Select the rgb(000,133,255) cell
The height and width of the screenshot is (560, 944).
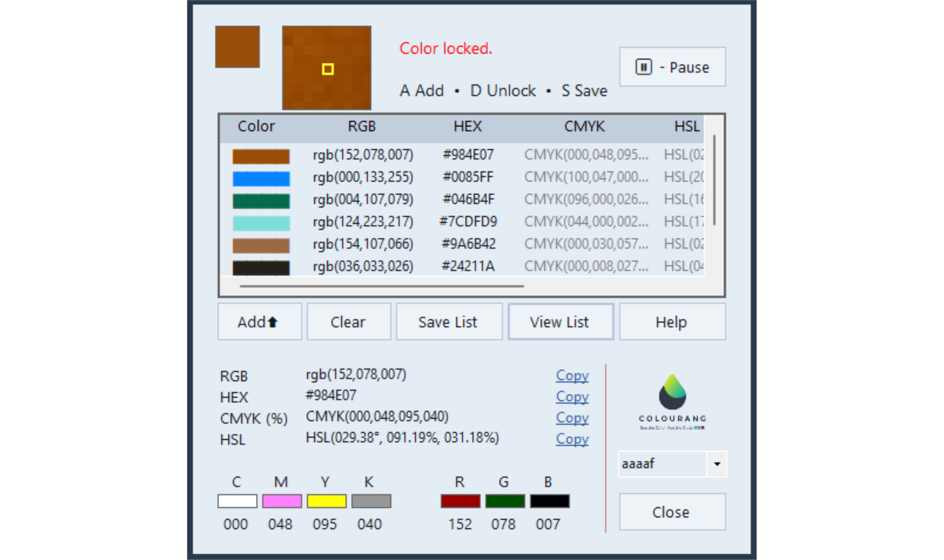(363, 177)
